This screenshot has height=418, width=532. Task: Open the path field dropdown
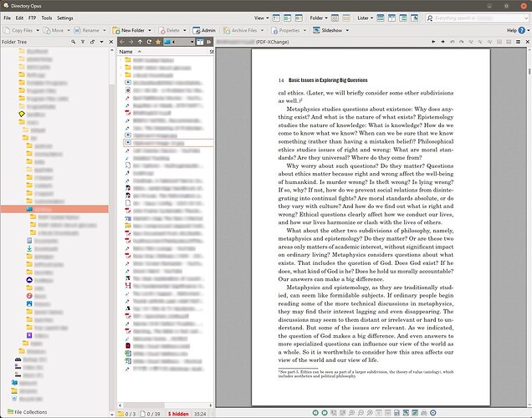click(x=192, y=42)
